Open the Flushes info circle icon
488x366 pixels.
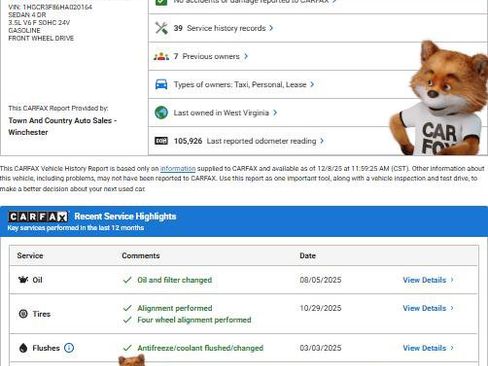[69, 348]
